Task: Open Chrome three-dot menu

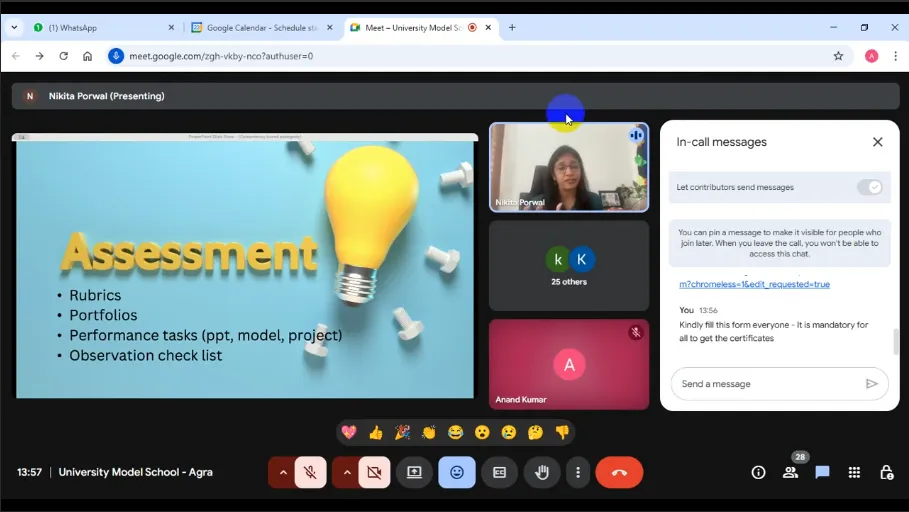Action: (896, 56)
